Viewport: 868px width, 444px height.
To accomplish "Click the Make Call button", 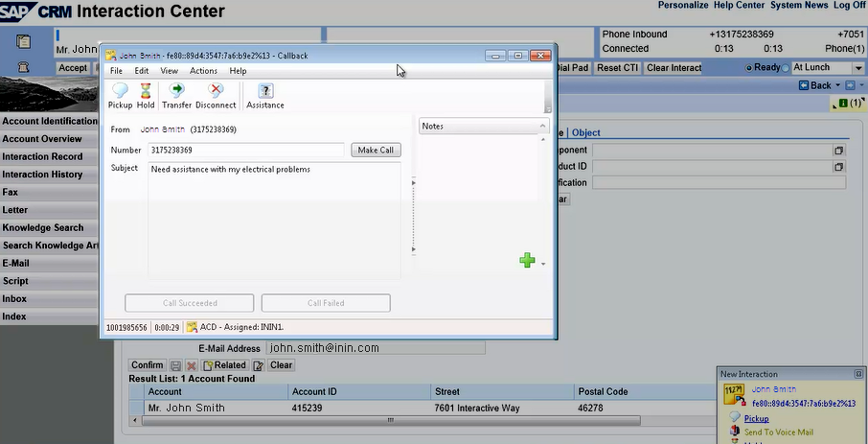I will [x=376, y=150].
